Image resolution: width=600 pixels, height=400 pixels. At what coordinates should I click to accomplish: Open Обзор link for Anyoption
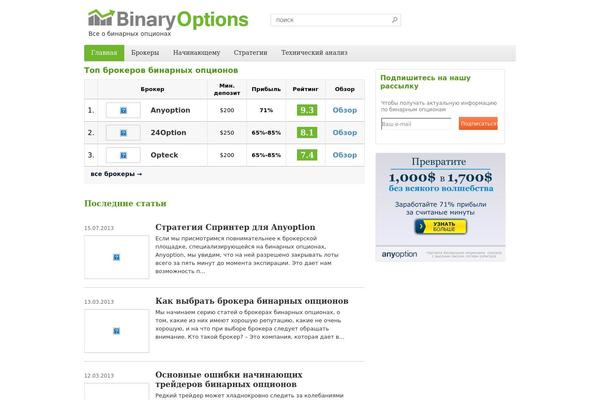pos(345,110)
